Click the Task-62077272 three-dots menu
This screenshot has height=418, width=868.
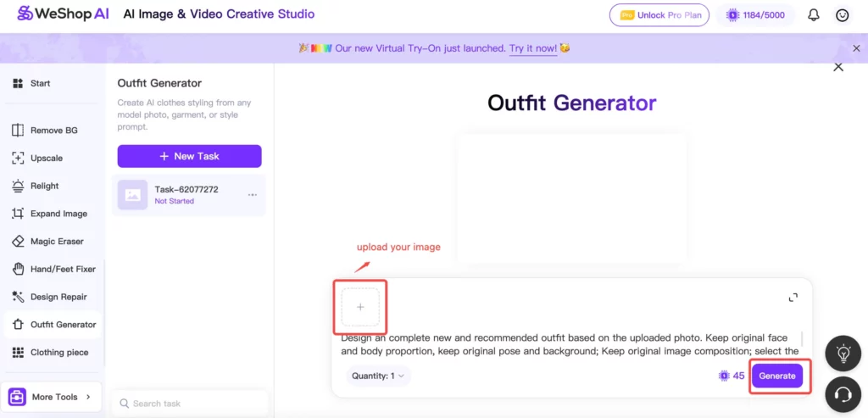[x=252, y=195]
